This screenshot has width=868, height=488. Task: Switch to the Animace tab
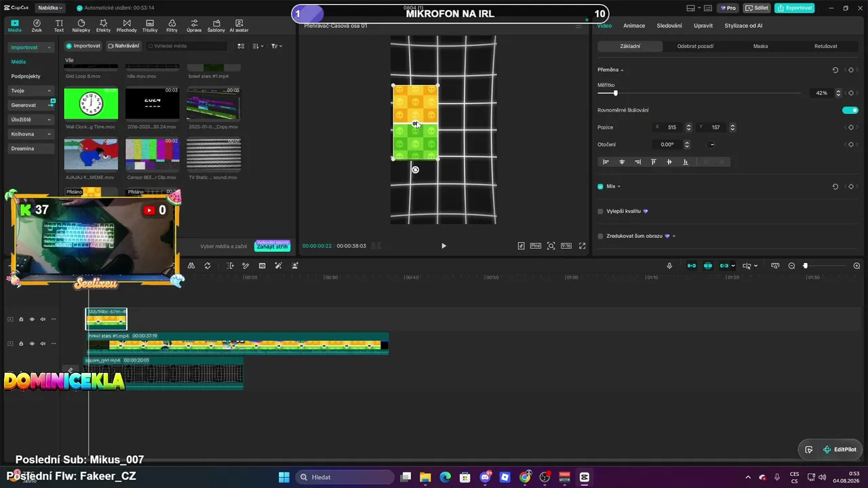click(634, 26)
